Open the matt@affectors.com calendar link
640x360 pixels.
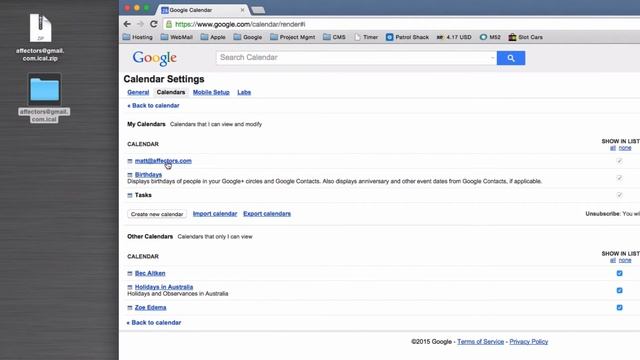163,161
